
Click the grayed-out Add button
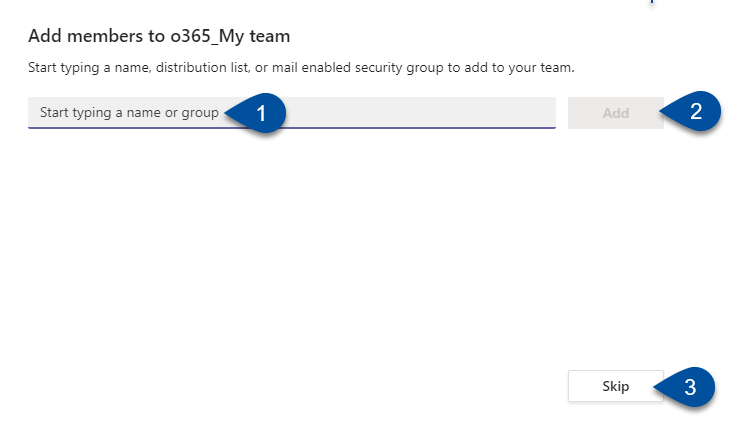[x=616, y=113]
